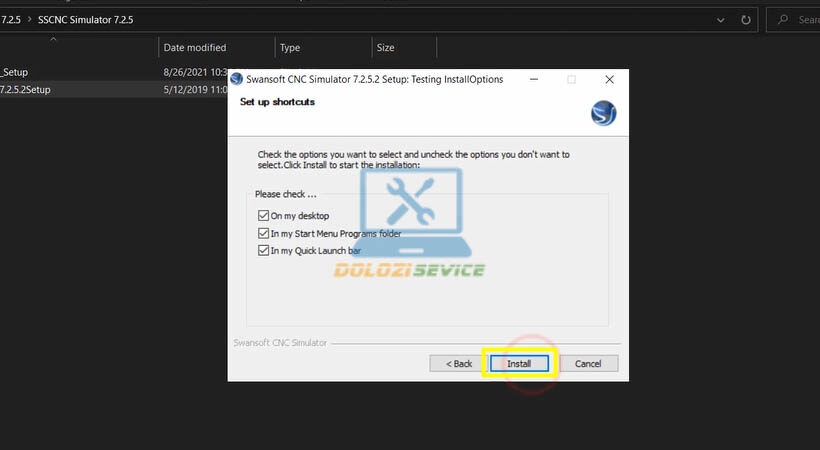
Task: Cancel the Swansoft setup
Action: pos(588,364)
